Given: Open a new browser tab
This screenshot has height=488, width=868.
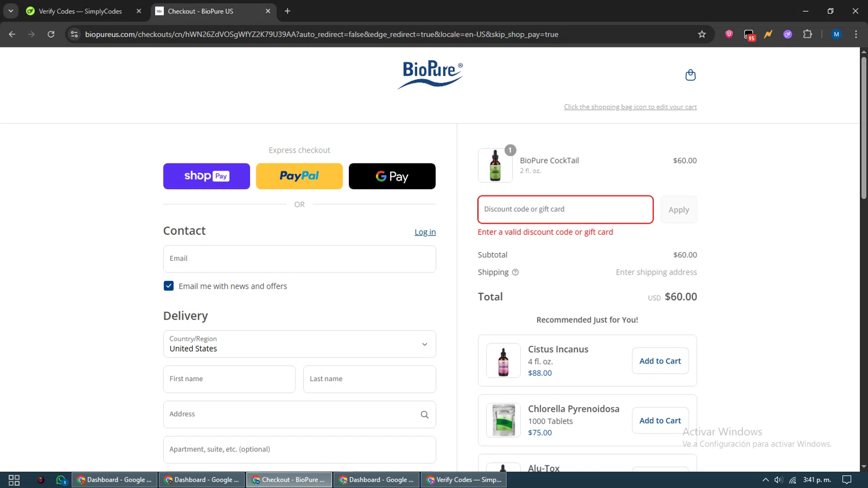Looking at the screenshot, I should (288, 11).
